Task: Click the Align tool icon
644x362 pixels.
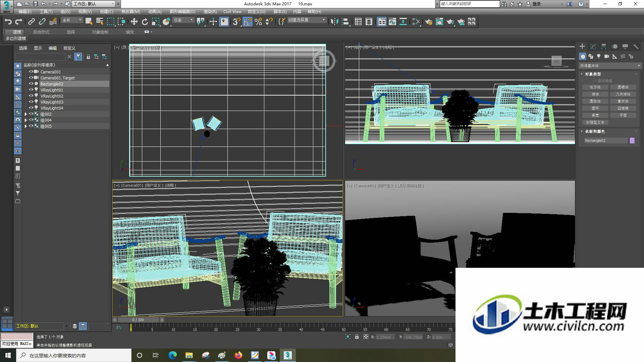Action: click(345, 22)
